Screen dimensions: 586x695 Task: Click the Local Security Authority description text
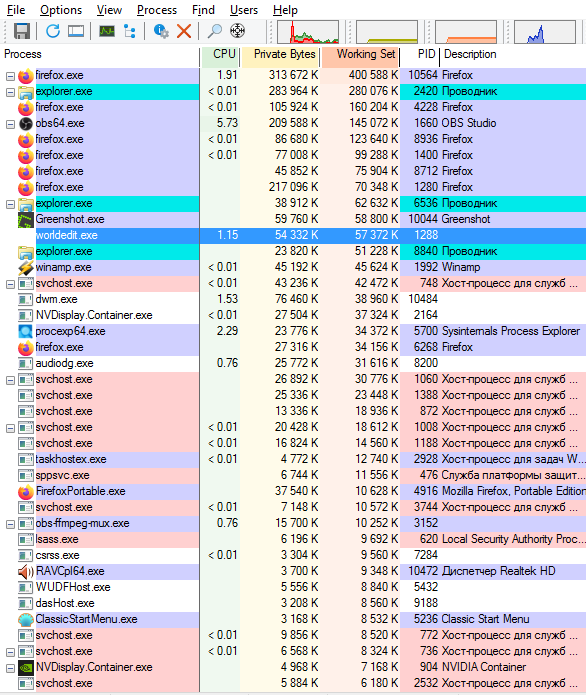pyautogui.click(x=513, y=539)
